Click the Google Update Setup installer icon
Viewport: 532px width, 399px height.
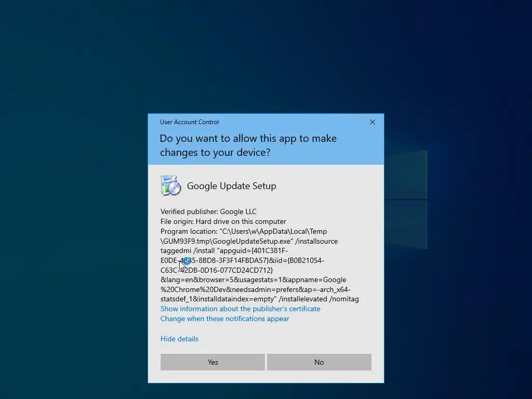(x=170, y=185)
